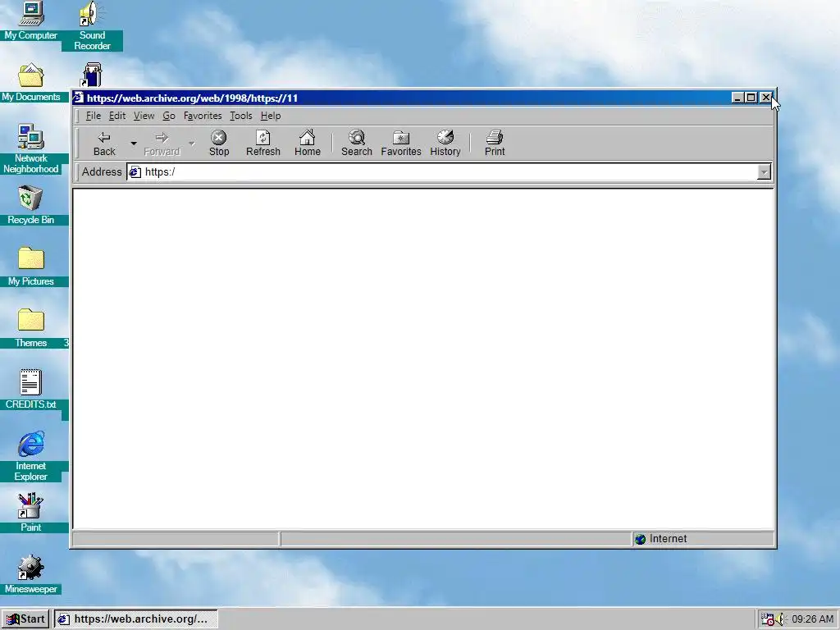Show the Favorites pane from toolbar
This screenshot has width=840, height=630.
[x=400, y=143]
